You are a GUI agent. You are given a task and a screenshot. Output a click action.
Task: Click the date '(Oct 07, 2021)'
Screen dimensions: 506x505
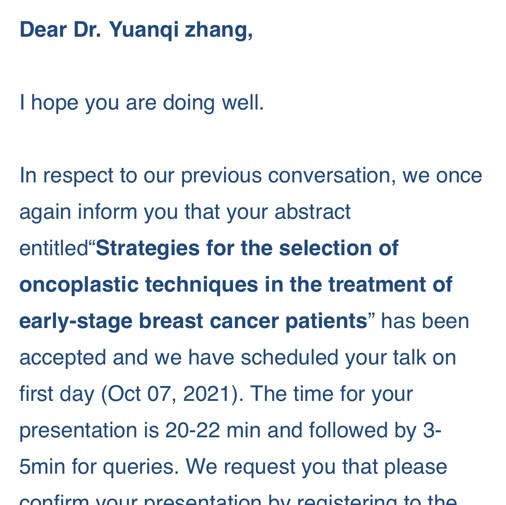[x=172, y=394]
